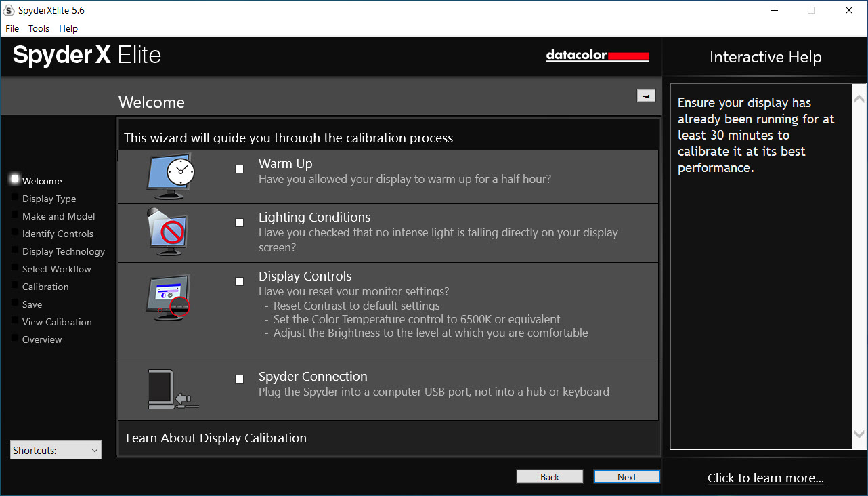Select the Calibration step
This screenshot has height=496, width=868.
[x=45, y=287]
